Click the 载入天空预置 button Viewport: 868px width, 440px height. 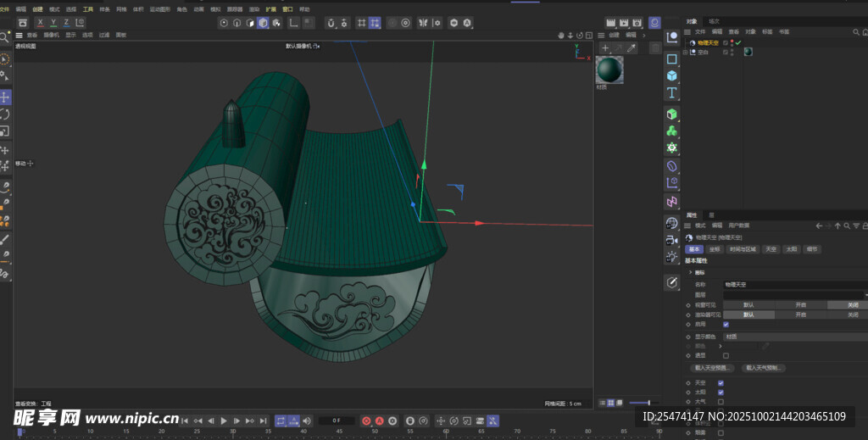coord(714,368)
